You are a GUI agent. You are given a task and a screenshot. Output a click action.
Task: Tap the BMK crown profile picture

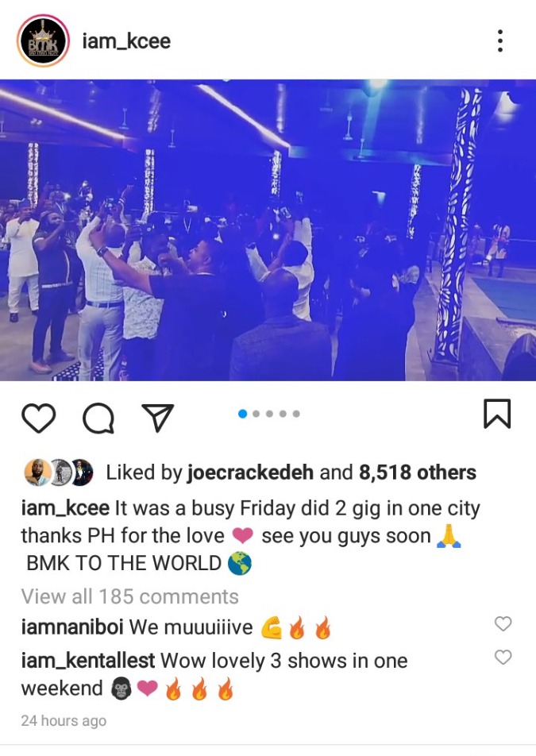pyautogui.click(x=43, y=41)
